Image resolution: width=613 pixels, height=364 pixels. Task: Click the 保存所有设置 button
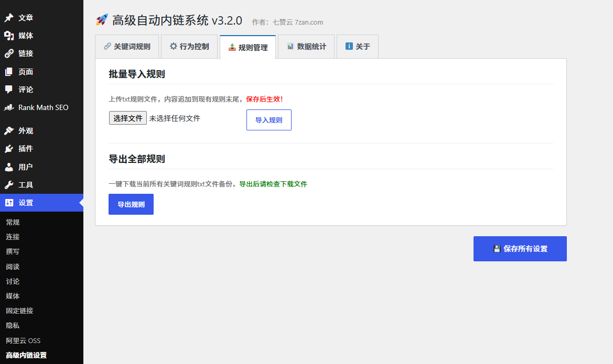click(520, 249)
